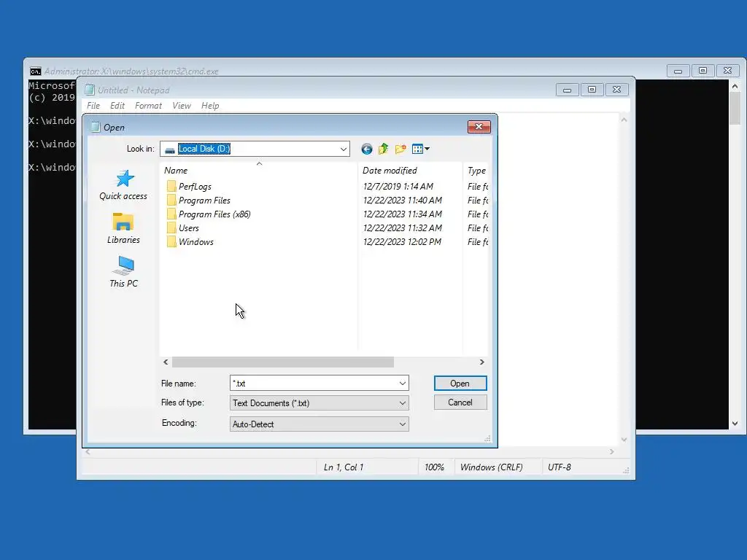
Task: Go up one folder level icon
Action: click(x=383, y=149)
